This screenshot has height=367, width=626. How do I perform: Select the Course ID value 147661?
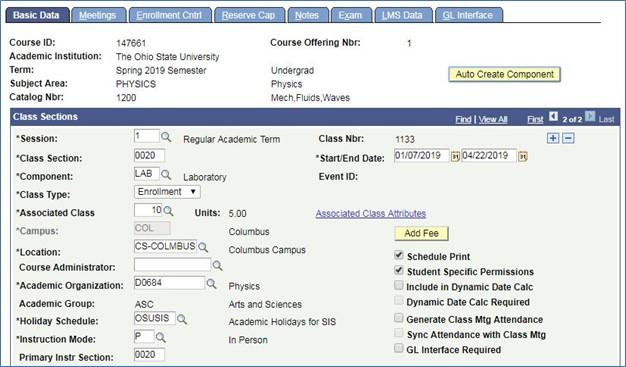coord(131,43)
